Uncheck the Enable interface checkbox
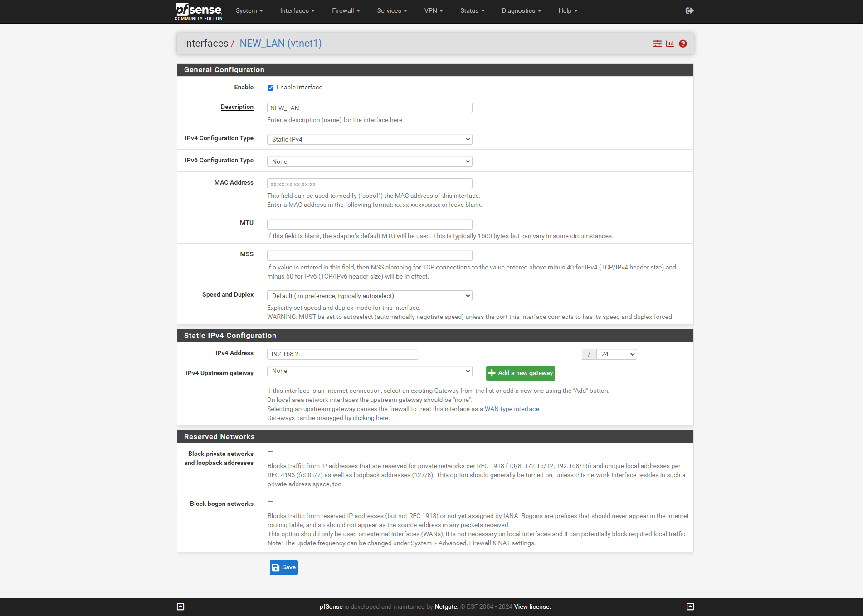 pyautogui.click(x=270, y=88)
